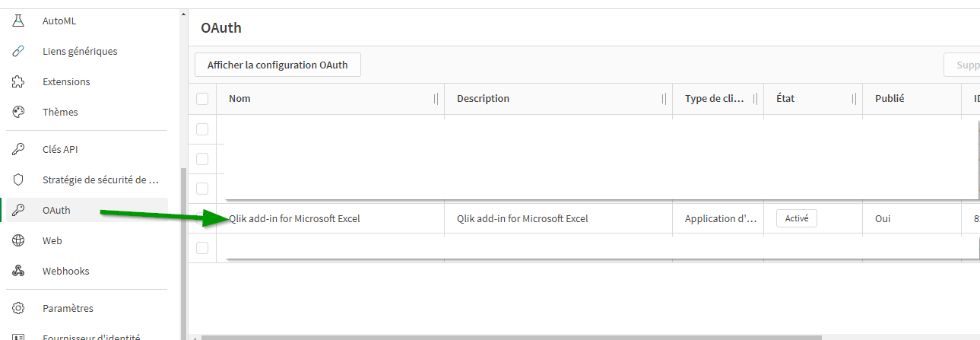The height and width of the screenshot is (340, 980).
Task: Sort by Description column header
Action: click(483, 99)
